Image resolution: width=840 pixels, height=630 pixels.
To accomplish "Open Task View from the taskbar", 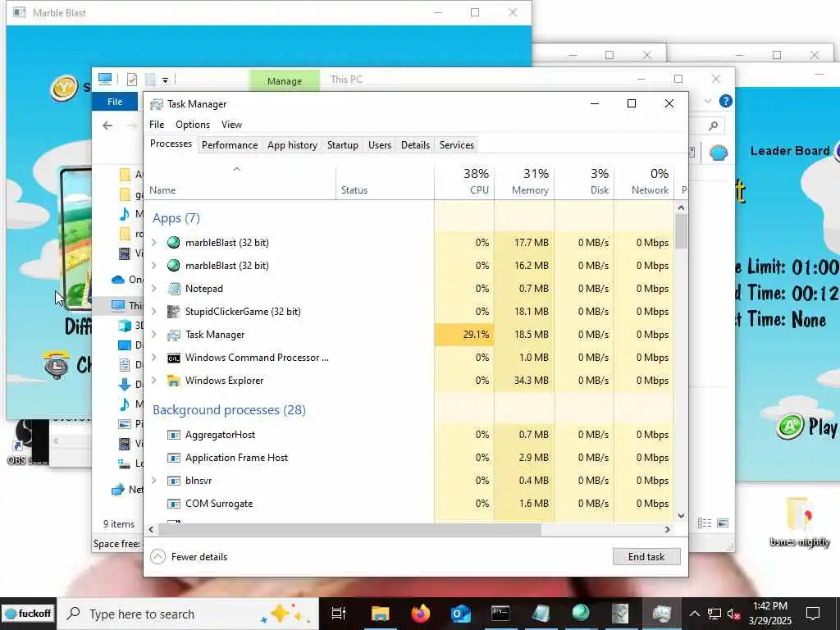I will point(339,614).
